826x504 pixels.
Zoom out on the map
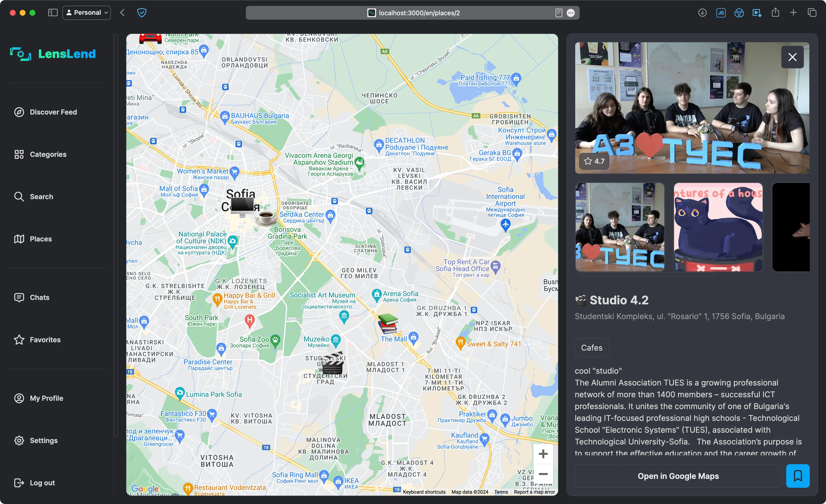pos(543,474)
